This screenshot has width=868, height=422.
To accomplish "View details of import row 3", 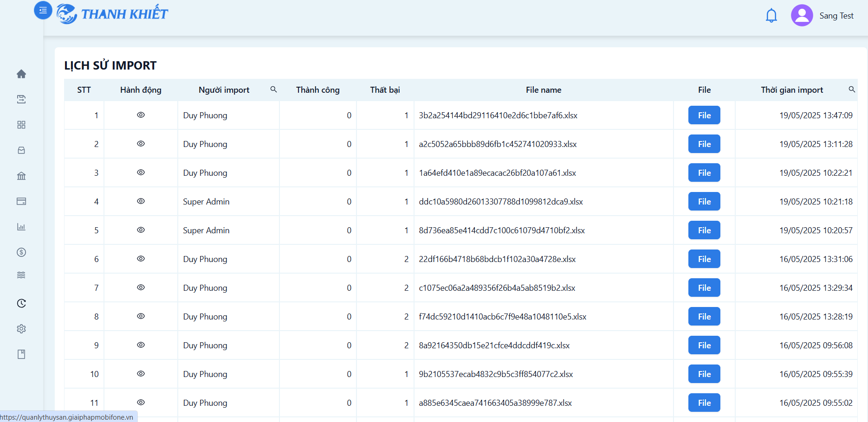I will pos(141,173).
